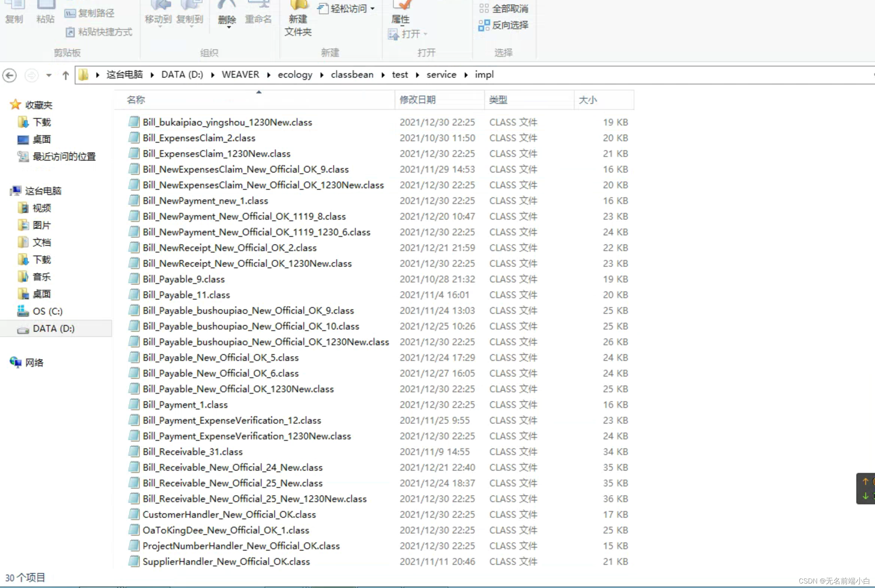Click the New folder icon

pyautogui.click(x=298, y=5)
